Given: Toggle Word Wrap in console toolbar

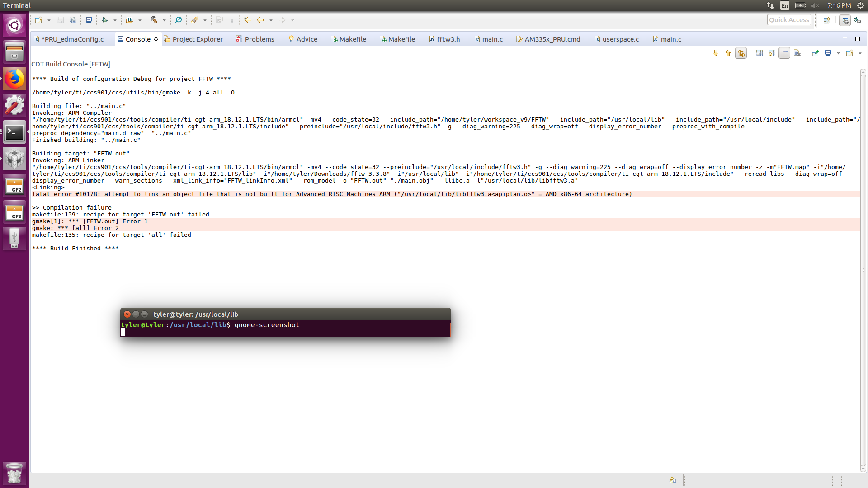Looking at the screenshot, I should pyautogui.click(x=784, y=53).
